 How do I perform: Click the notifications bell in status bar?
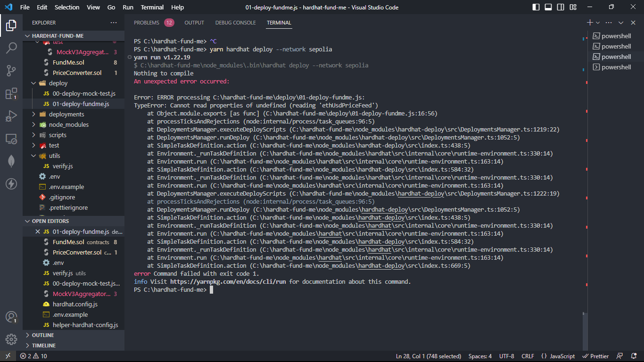click(x=633, y=356)
